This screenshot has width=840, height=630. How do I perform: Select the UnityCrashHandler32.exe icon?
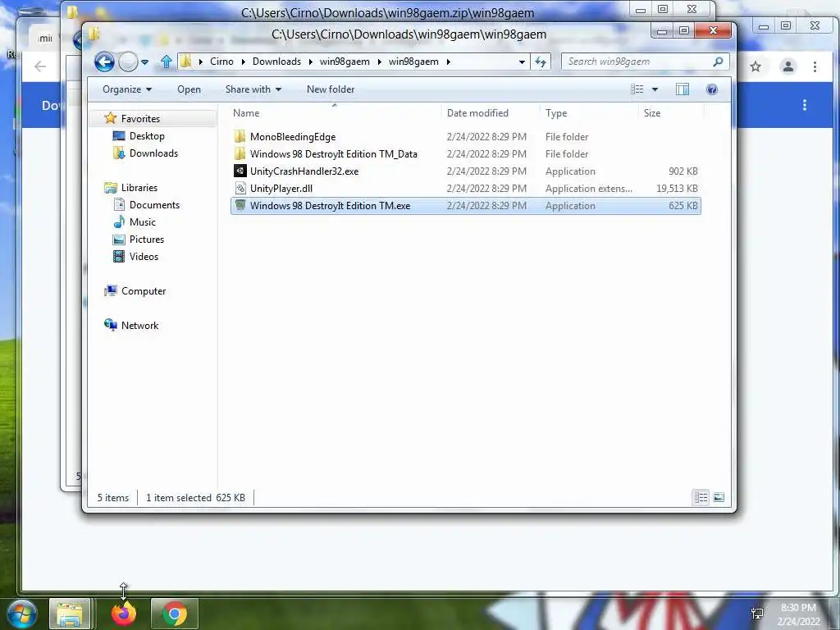point(240,171)
